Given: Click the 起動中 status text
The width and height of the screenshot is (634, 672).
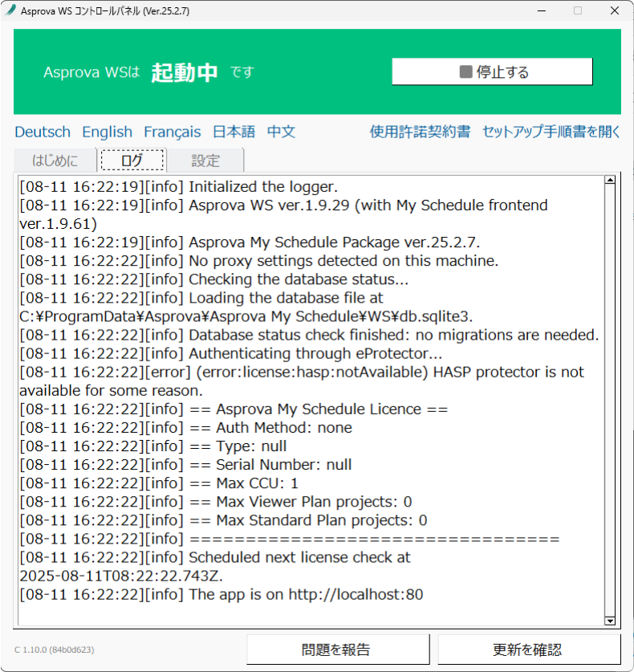Looking at the screenshot, I should (x=185, y=72).
